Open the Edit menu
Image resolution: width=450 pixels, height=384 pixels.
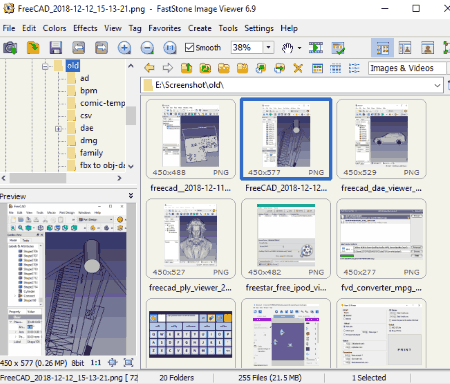click(29, 28)
